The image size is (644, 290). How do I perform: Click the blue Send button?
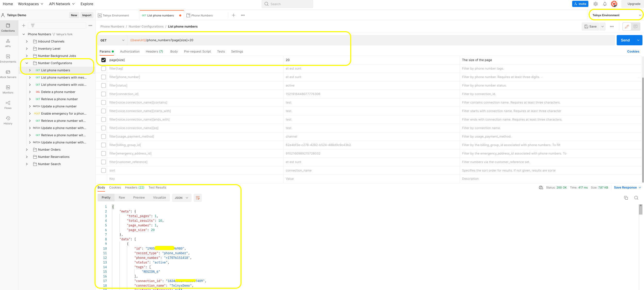point(625,40)
